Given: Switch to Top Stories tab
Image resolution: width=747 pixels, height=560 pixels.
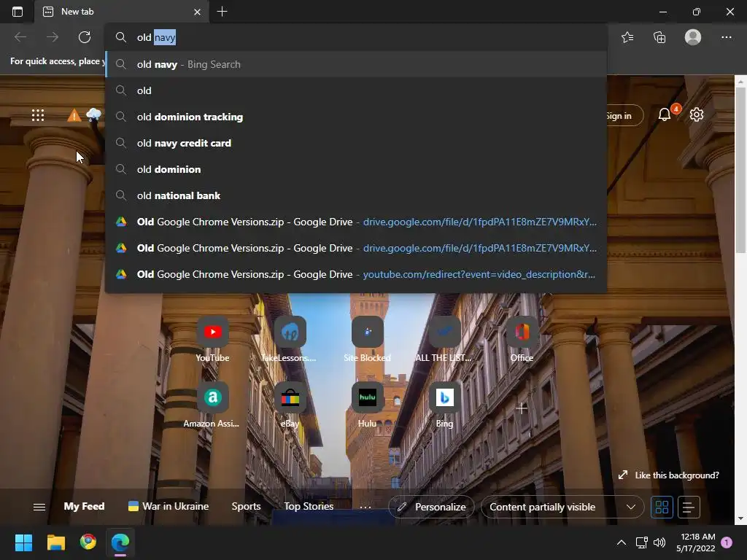Looking at the screenshot, I should click(x=309, y=506).
